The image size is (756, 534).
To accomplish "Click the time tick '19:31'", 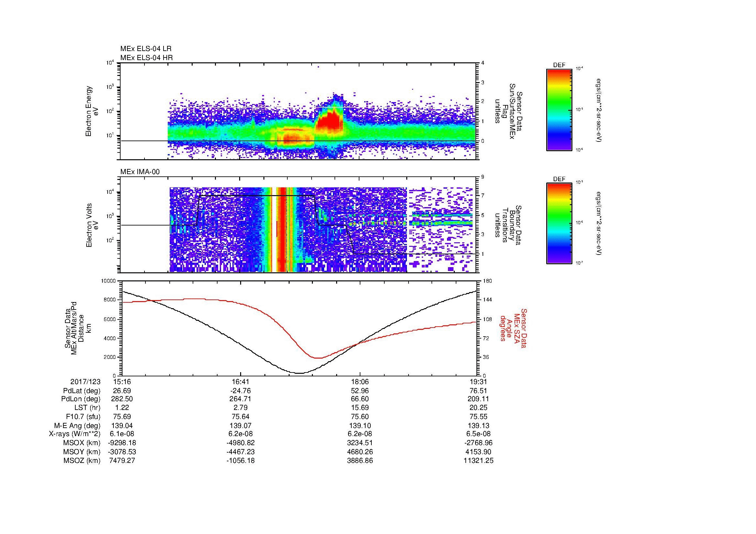I will 478,382.
